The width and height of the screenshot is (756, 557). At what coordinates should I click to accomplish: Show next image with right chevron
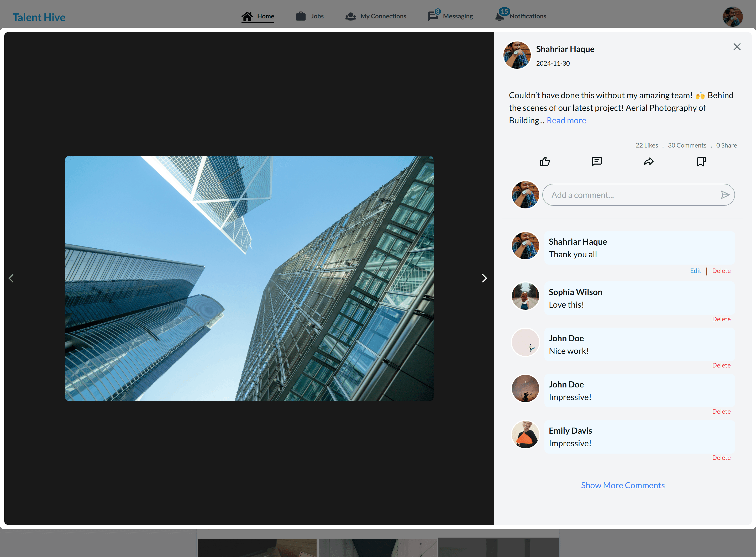[x=484, y=278]
